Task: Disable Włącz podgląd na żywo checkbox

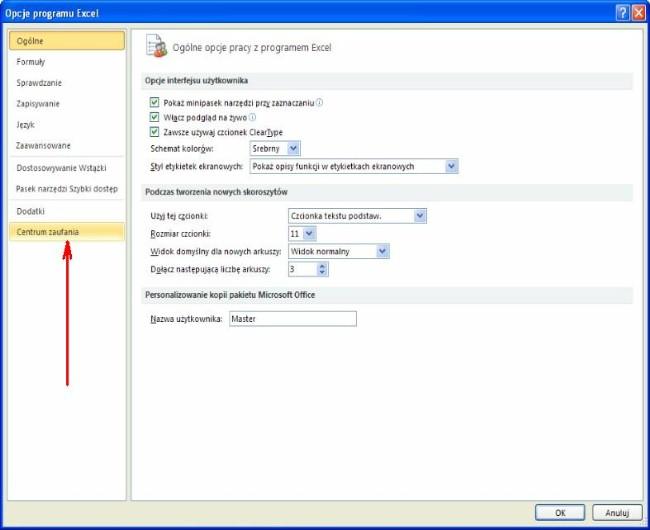Action: (x=154, y=117)
